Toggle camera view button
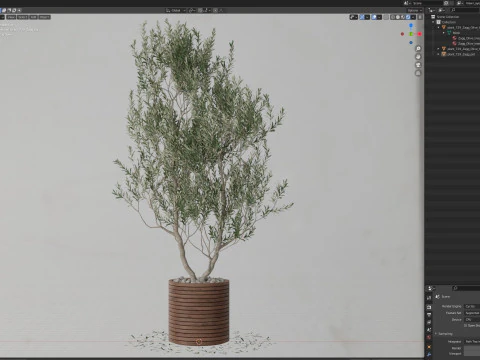This screenshot has width=480, height=360. point(418,65)
